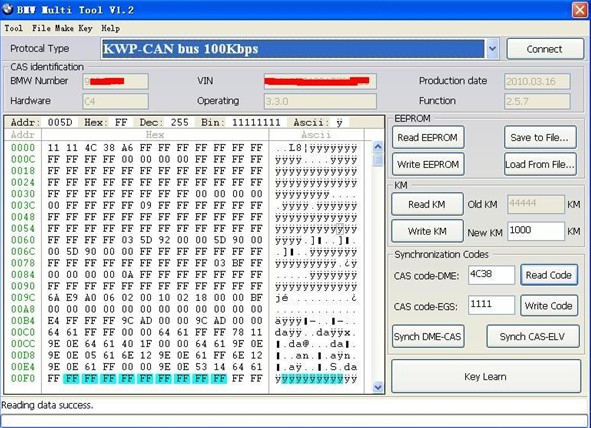Click the Dec value 255

(179, 122)
